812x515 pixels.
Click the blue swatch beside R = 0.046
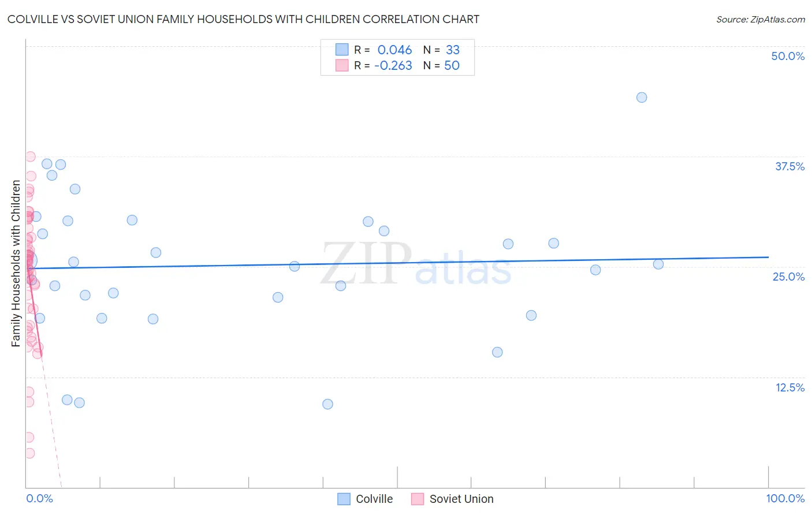tap(342, 50)
